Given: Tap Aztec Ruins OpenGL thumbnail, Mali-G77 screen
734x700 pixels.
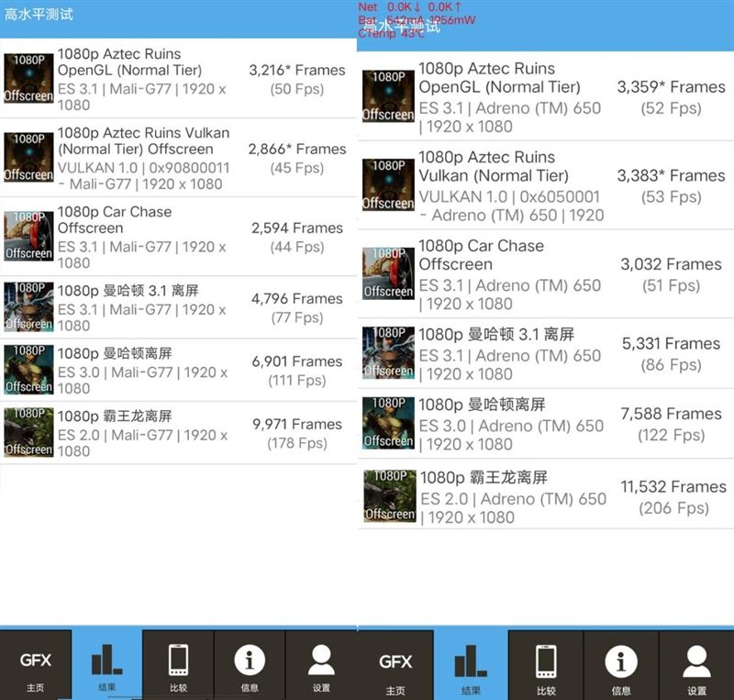Looking at the screenshot, I should pos(28,78).
